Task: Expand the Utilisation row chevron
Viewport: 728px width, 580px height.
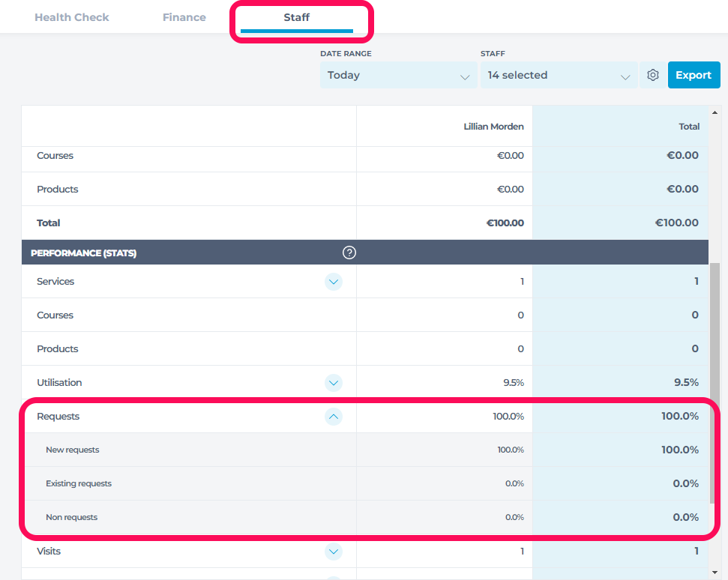Action: (x=334, y=383)
